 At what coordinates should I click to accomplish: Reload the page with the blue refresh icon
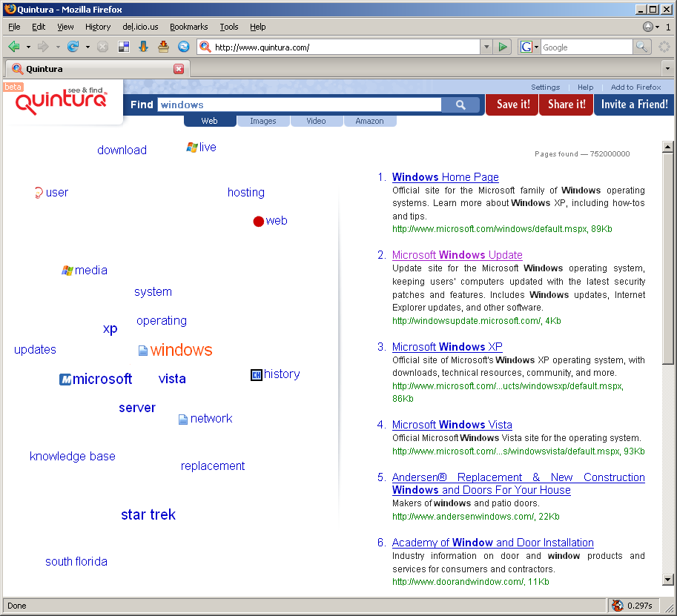(73, 47)
